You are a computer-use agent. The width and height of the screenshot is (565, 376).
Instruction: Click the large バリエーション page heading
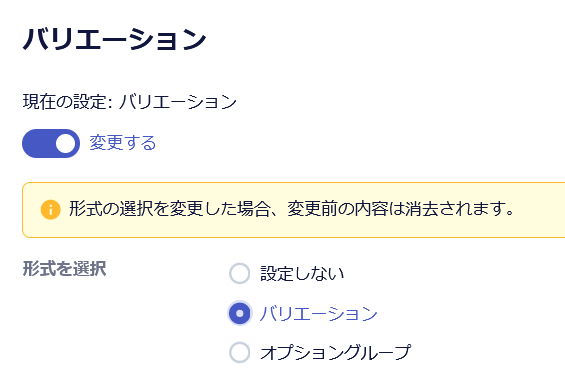115,39
